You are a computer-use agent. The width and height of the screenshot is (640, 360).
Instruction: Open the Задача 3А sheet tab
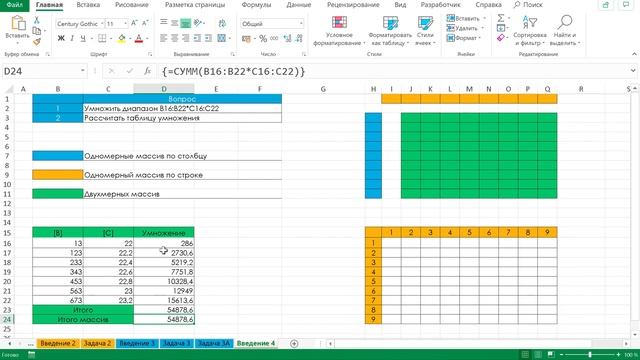tap(214, 344)
